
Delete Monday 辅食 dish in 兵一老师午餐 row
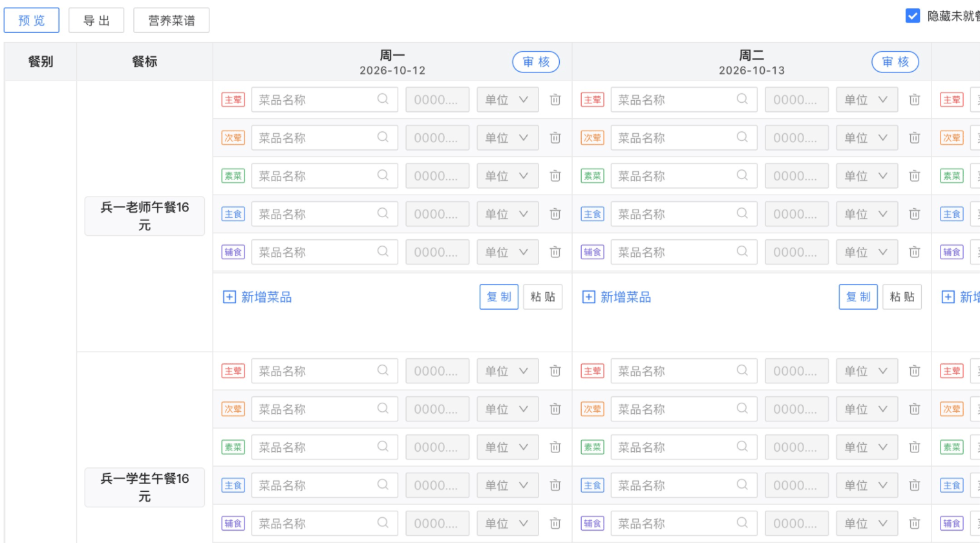click(555, 253)
